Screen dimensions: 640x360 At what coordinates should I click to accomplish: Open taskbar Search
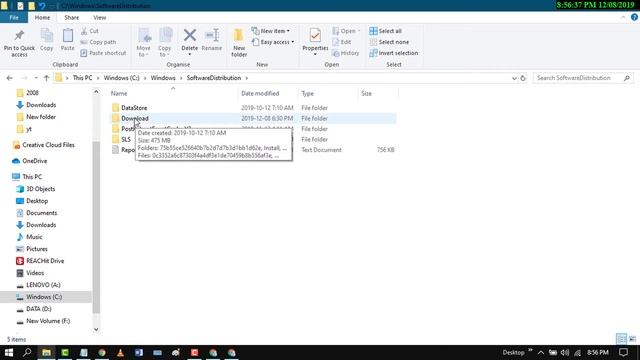pos(27,352)
